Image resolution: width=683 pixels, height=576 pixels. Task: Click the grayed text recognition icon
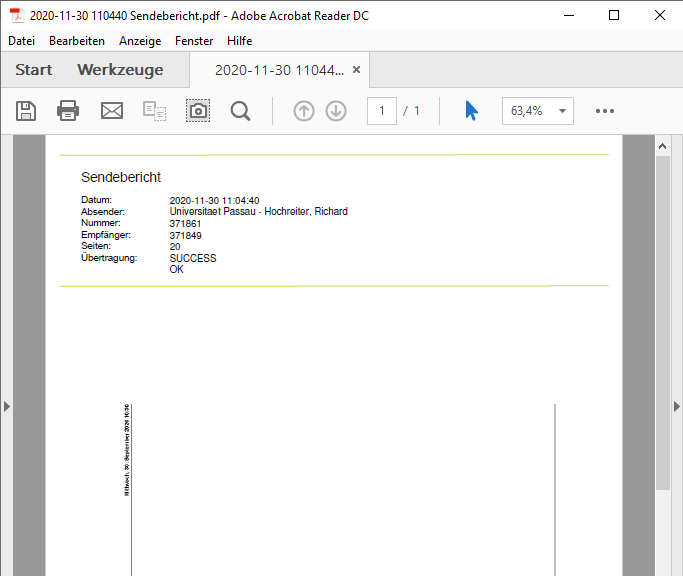(154, 111)
